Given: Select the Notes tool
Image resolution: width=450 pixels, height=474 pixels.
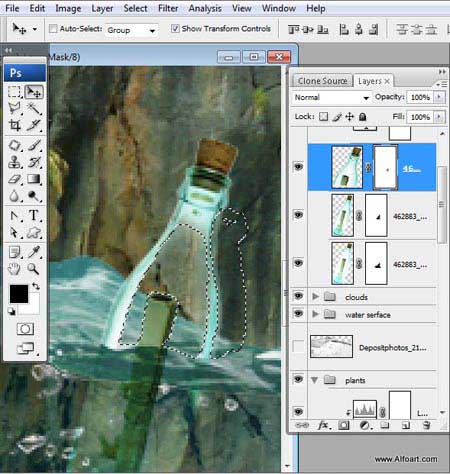Looking at the screenshot, I should coord(14,252).
